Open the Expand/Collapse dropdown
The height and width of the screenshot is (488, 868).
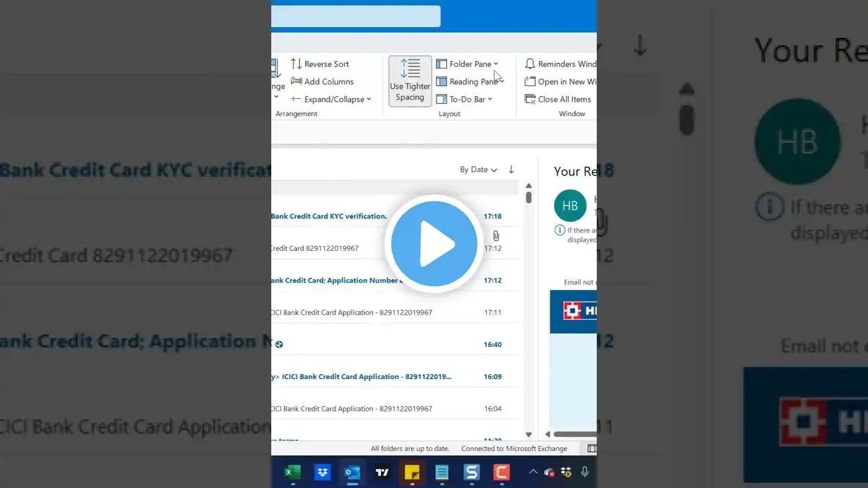(331, 99)
